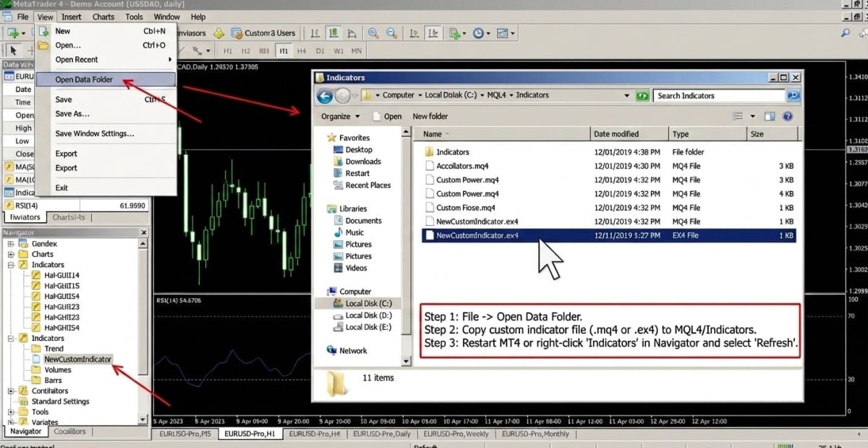Select the arrow cursor tool
Viewport: 868px width, 448px height.
click(12, 51)
